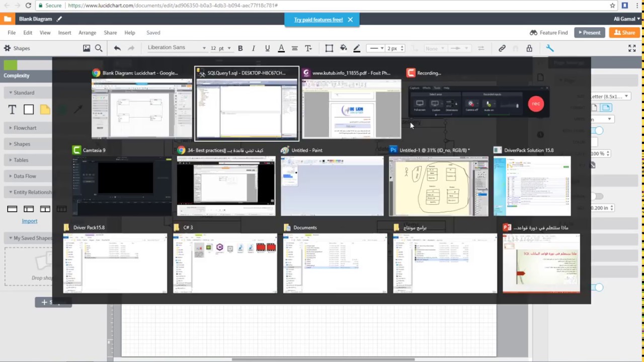644x362 pixels.
Task: Select the first entity shape icon
Action: (x=12, y=209)
